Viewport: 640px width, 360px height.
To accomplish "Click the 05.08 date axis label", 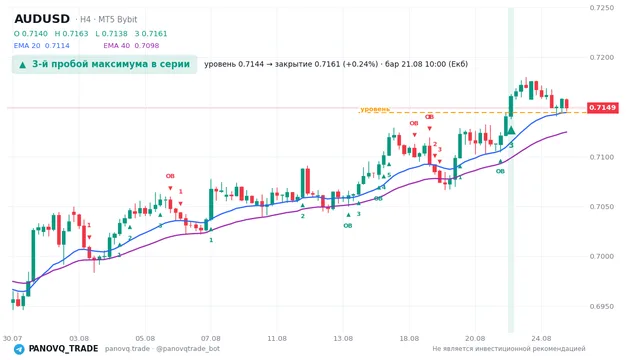I will pyautogui.click(x=145, y=338).
